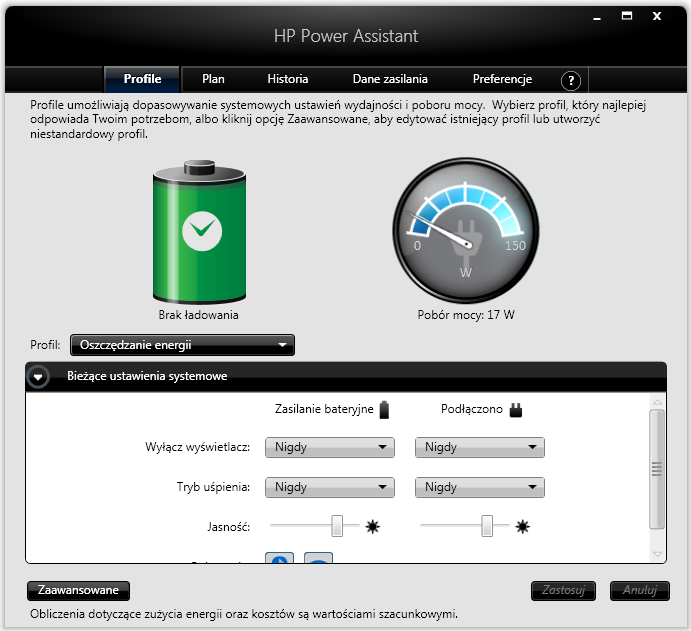Viewport: 691px width, 631px height.
Task: Open the Dane zasilania tab
Action: (x=390, y=79)
